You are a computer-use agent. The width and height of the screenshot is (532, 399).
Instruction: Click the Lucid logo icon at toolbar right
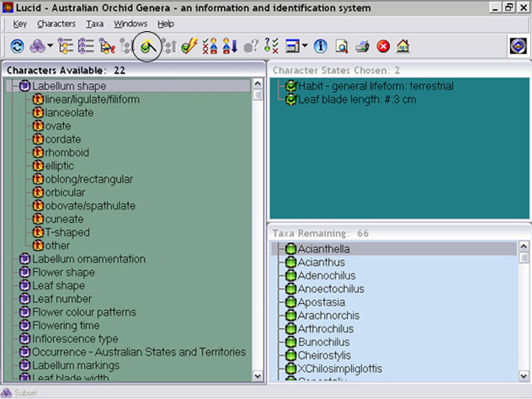519,45
